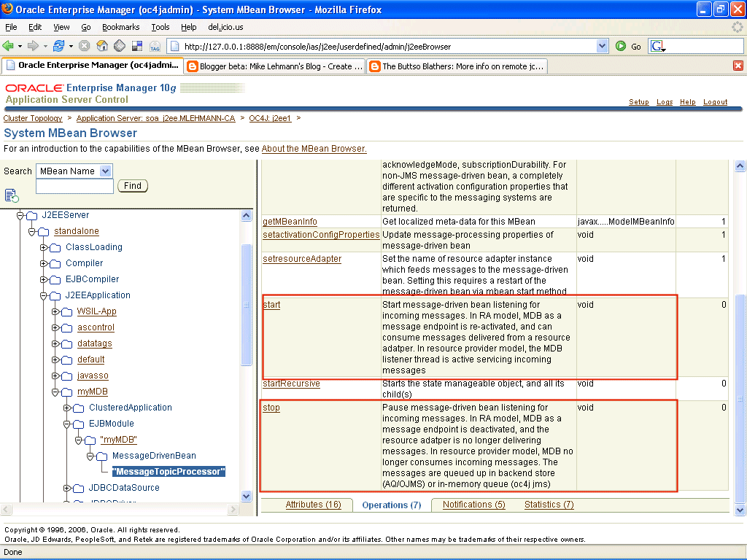Image resolution: width=747 pixels, height=560 pixels.
Task: Open the stop operation link
Action: pyautogui.click(x=271, y=408)
